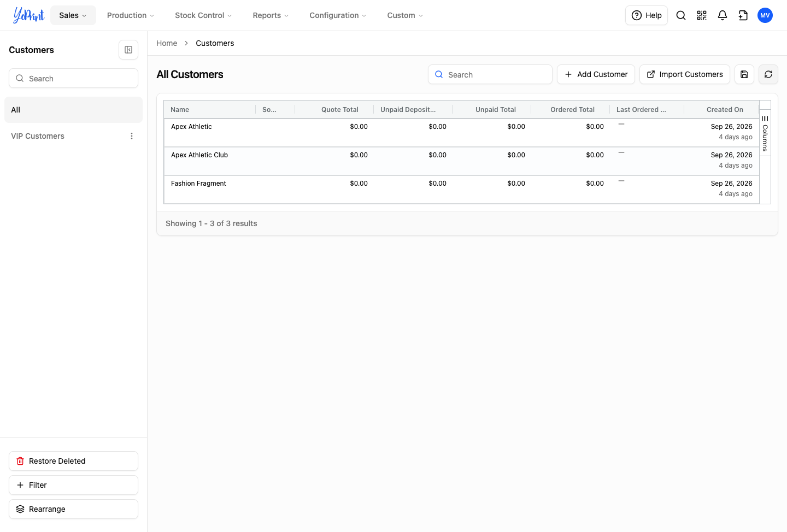
Task: Open the Columns side panel
Action: tap(765, 133)
